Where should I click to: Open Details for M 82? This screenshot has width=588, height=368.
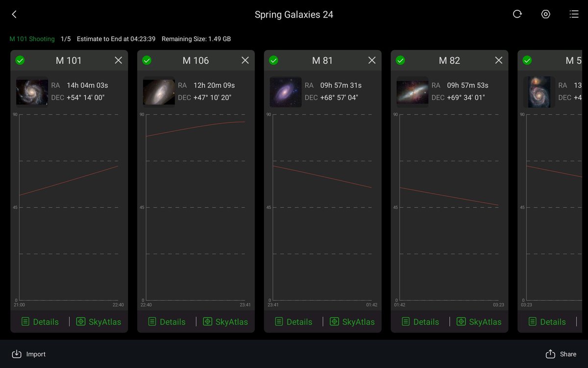tap(420, 322)
